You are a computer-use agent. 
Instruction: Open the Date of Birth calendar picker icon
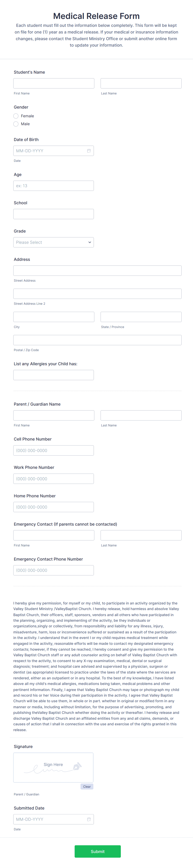click(x=88, y=151)
